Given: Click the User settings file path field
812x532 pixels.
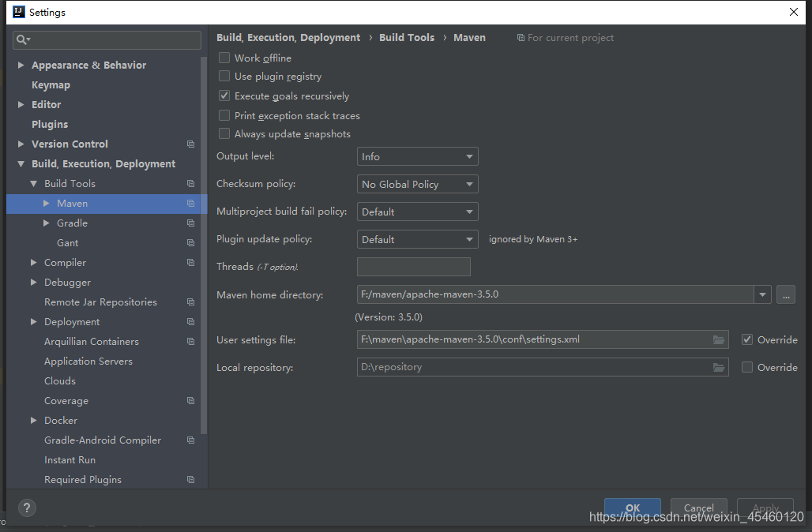Looking at the screenshot, I should [x=543, y=339].
